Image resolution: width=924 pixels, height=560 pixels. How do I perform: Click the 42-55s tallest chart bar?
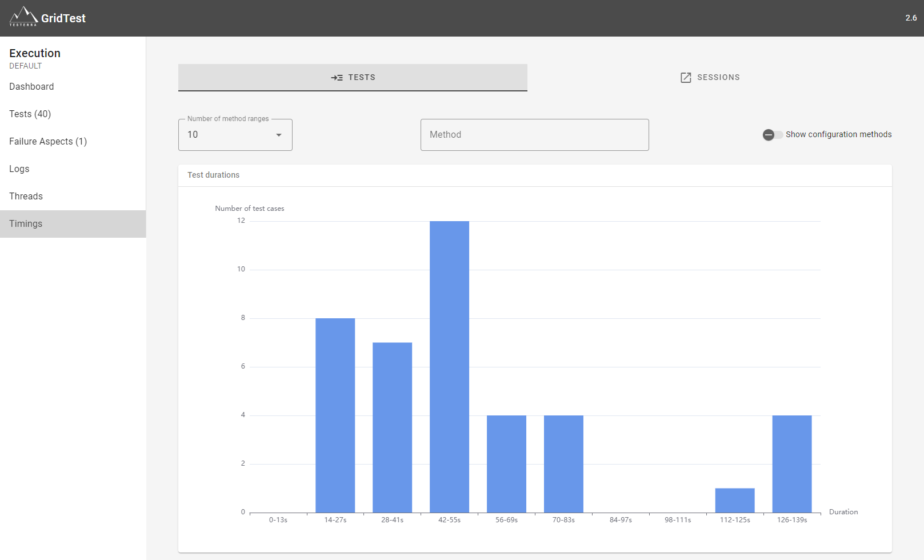(450, 367)
